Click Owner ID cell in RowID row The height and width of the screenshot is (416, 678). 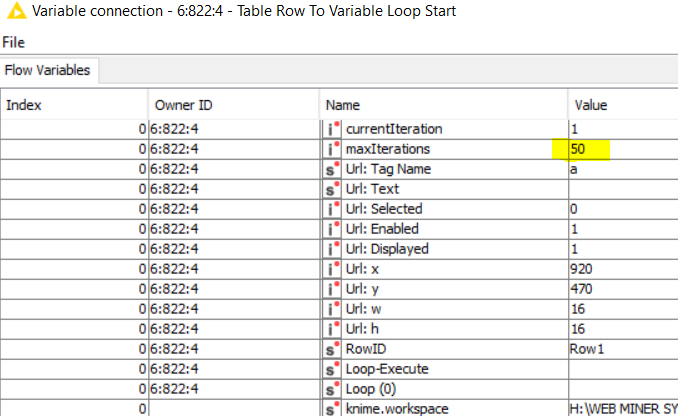(x=233, y=349)
